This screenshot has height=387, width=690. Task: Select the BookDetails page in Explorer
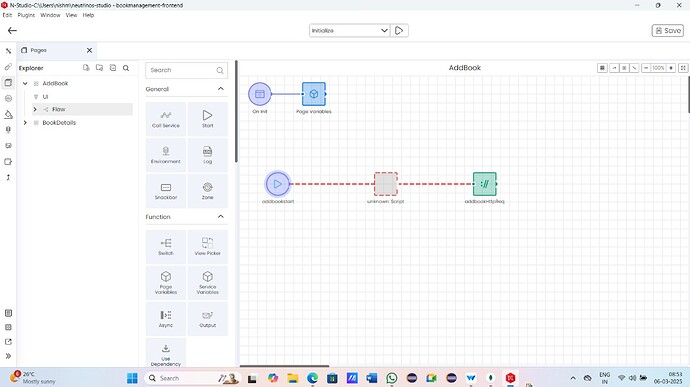pos(59,122)
